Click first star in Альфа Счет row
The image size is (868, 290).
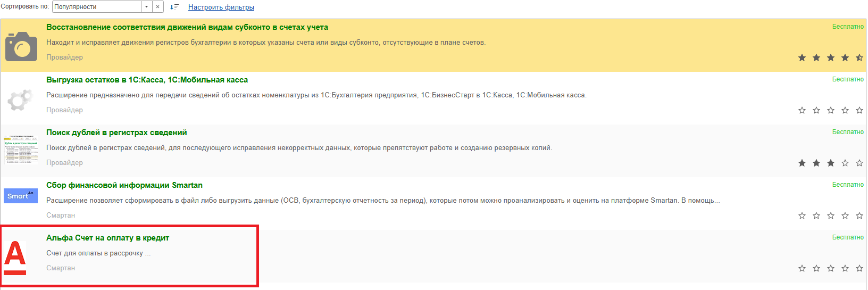[802, 268]
